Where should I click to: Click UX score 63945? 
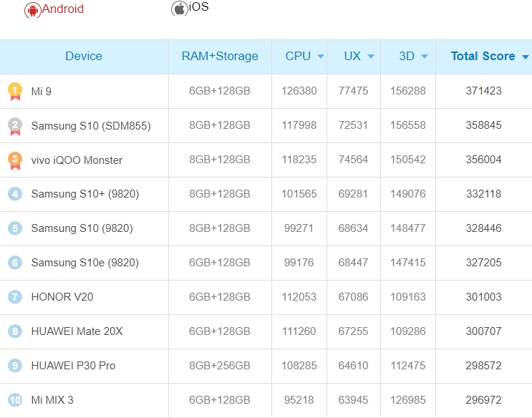353,399
